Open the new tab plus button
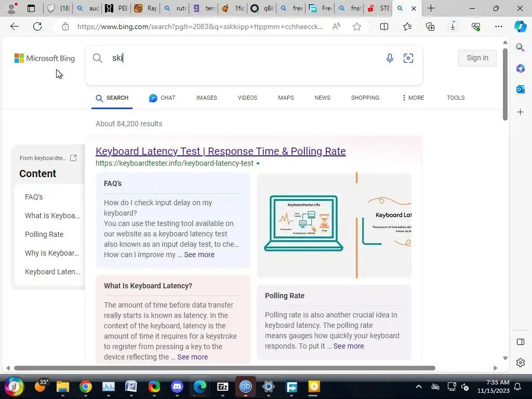Screen dimensions: 532x399 pos(431,8)
